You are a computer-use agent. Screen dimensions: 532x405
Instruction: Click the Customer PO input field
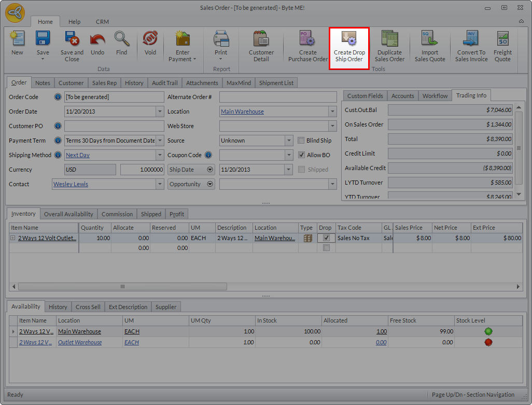click(x=114, y=126)
